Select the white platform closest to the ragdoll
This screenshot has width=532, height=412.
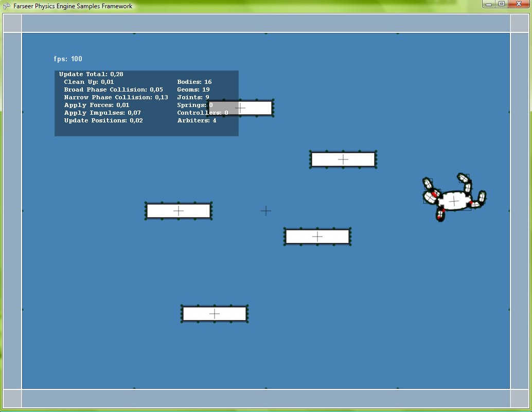(343, 159)
